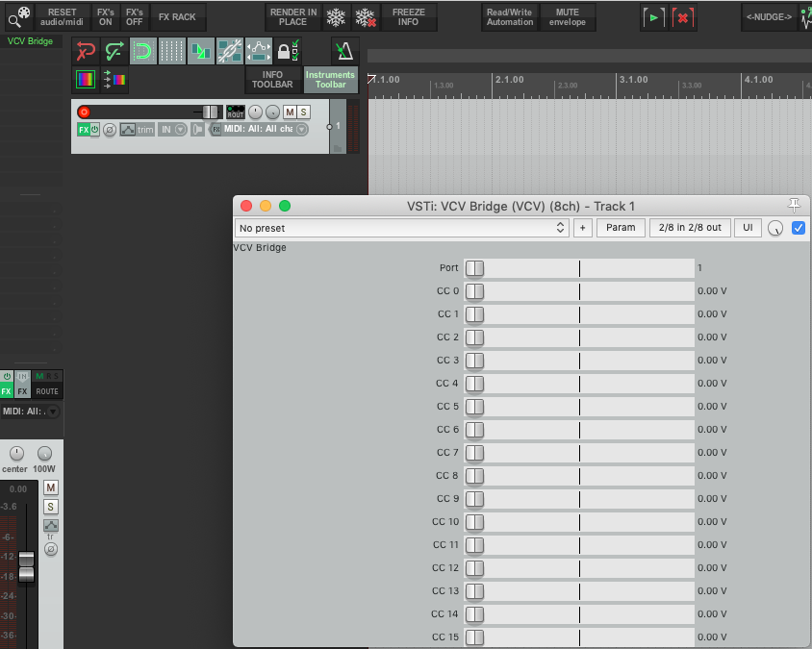Click FX's OFF button

(134, 17)
